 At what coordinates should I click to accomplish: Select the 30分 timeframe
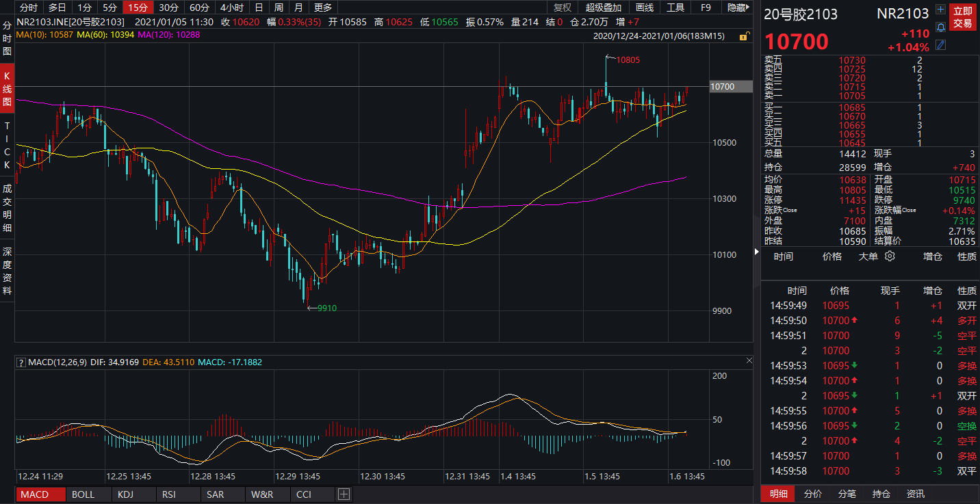tap(168, 8)
